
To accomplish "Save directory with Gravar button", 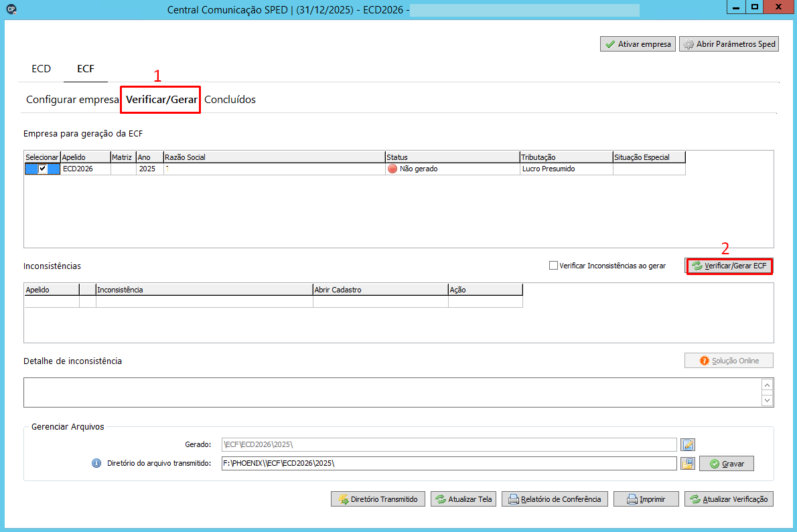I will click(727, 464).
